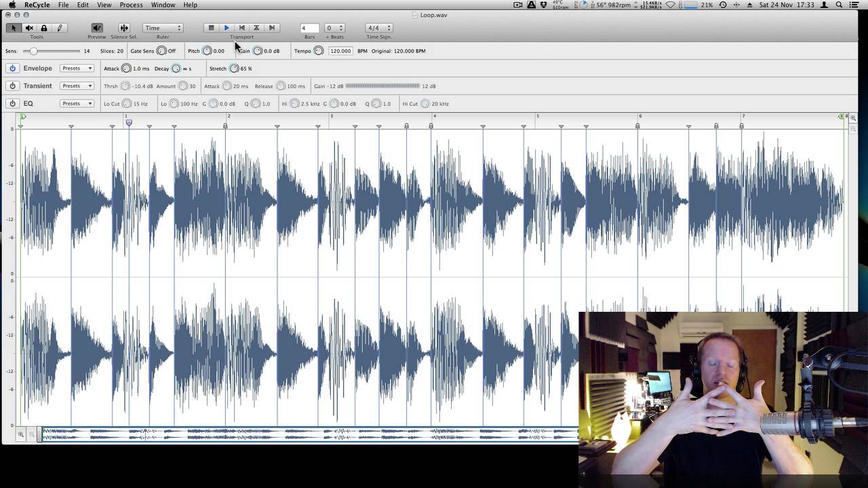Start loop playback with Play button
The width and height of the screenshot is (868, 488).
point(226,28)
